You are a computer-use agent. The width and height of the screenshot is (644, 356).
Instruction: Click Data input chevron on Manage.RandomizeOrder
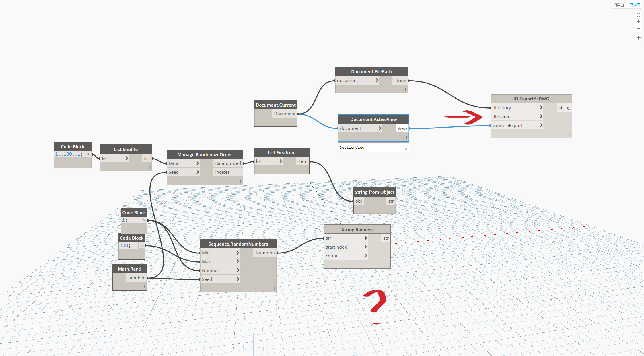[197, 163]
